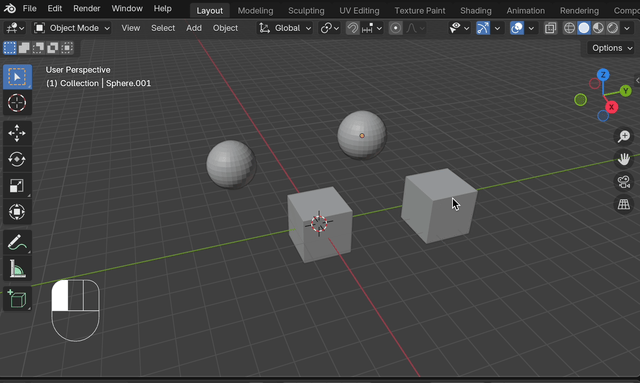Open the editor type dropdown

coord(16,28)
